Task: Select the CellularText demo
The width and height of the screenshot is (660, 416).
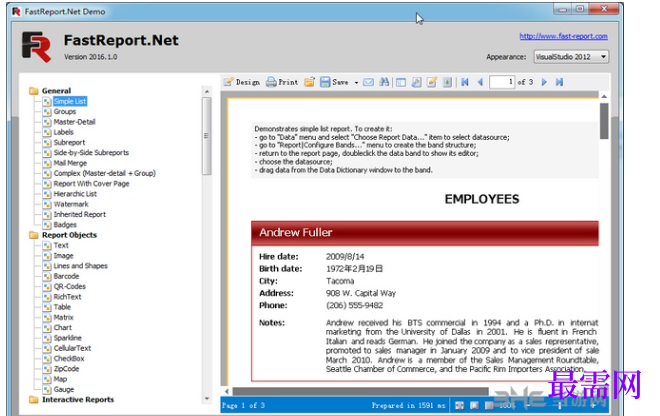Action: (72, 348)
